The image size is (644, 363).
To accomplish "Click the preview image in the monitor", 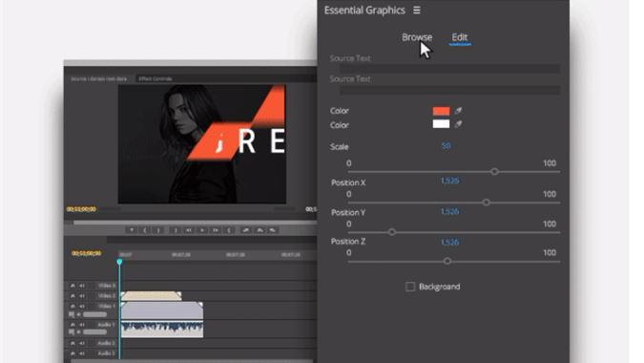I will pos(202,144).
